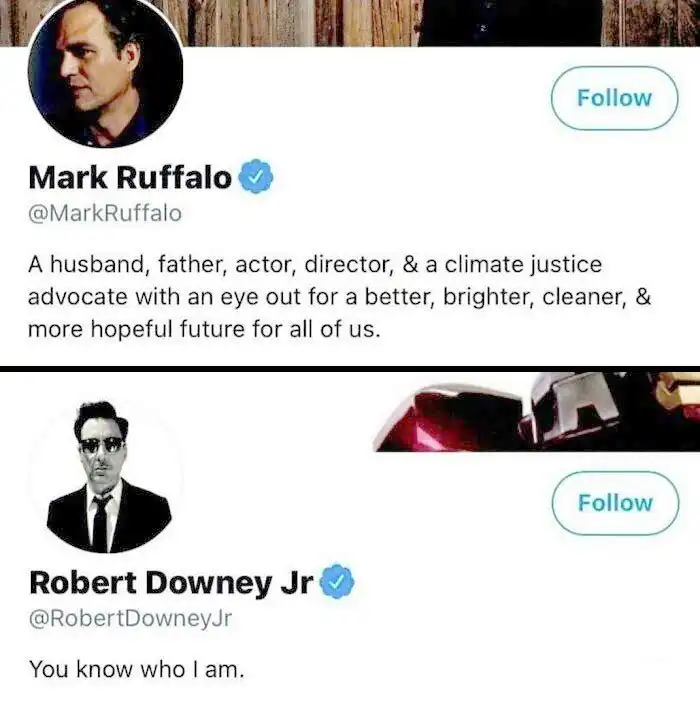Click the Robert Downey Jr display name
The image size is (700, 723).
(170, 582)
